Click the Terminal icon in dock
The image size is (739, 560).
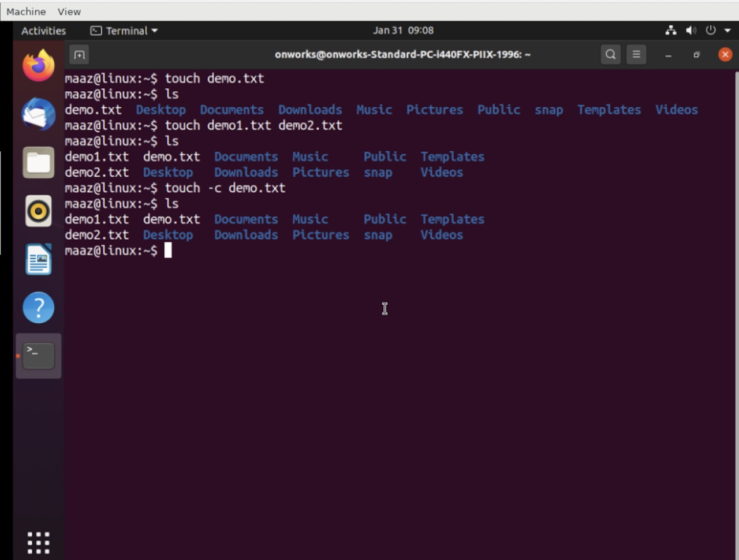click(39, 356)
